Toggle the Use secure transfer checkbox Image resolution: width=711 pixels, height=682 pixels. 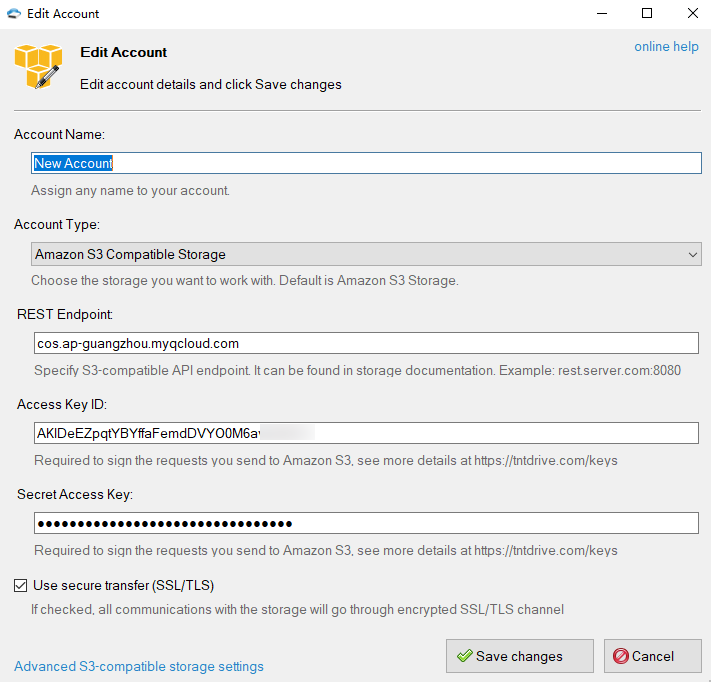tap(21, 585)
